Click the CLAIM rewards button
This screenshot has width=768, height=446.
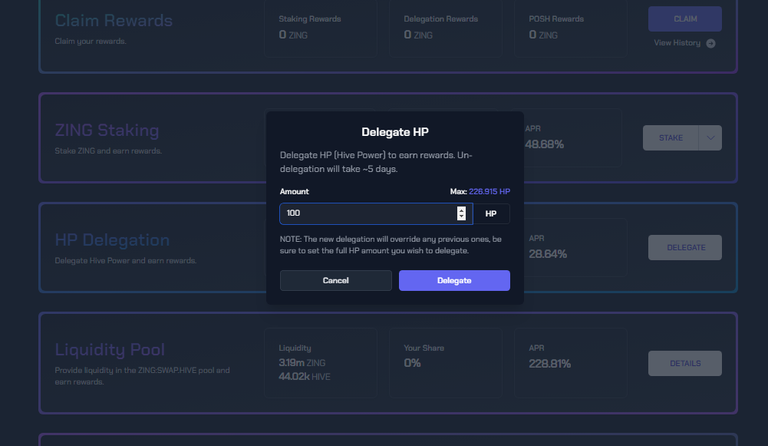click(685, 19)
